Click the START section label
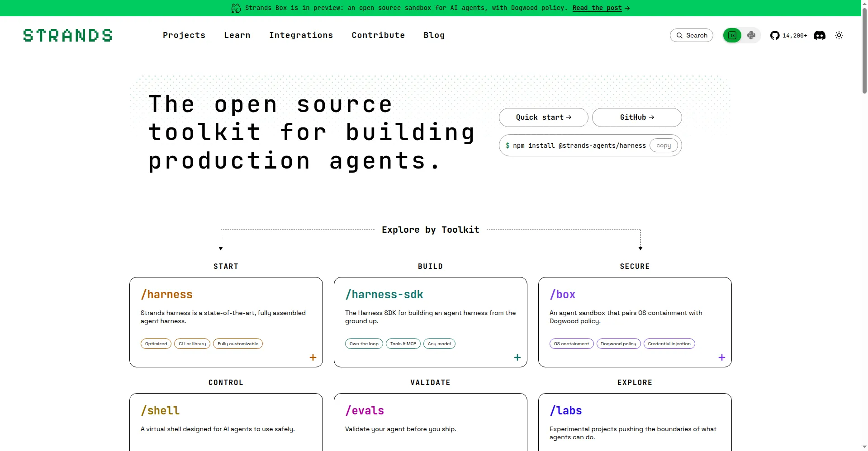Screen dimensions: 868x451 (x=226, y=267)
